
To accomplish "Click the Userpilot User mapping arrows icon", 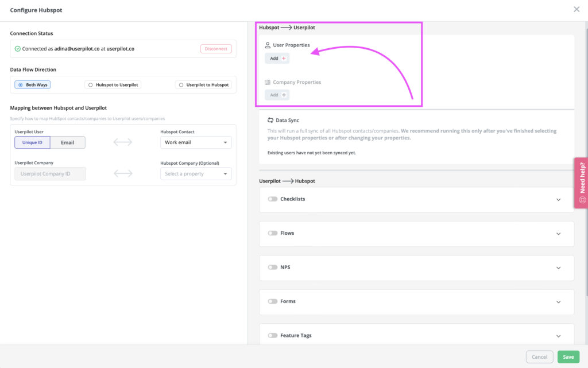I will [123, 142].
